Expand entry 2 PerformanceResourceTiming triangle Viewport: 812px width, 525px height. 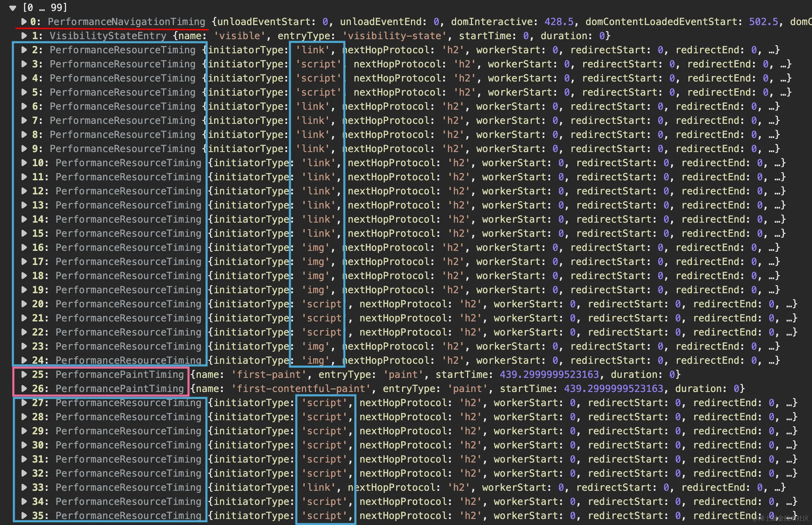tap(24, 50)
